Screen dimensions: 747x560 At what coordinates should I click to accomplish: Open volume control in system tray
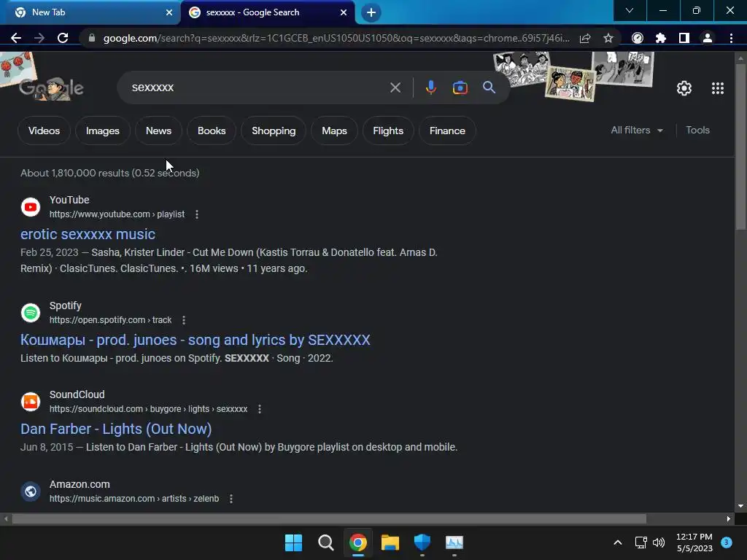[x=659, y=542]
